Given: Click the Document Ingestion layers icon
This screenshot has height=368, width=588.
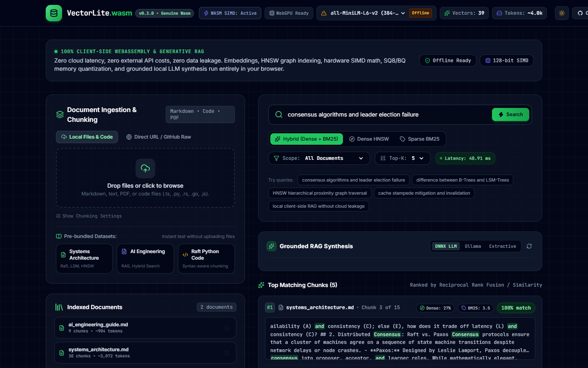Looking at the screenshot, I should tap(60, 114).
